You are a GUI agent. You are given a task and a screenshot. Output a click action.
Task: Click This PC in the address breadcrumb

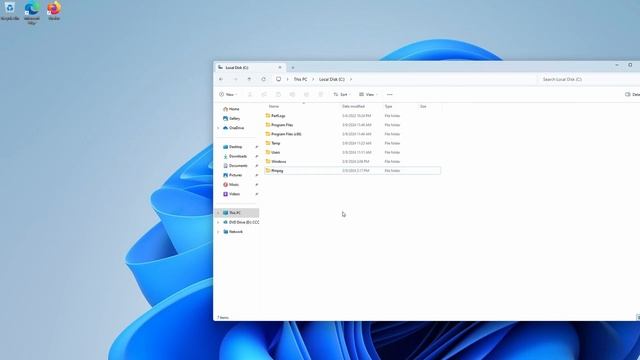[300, 79]
